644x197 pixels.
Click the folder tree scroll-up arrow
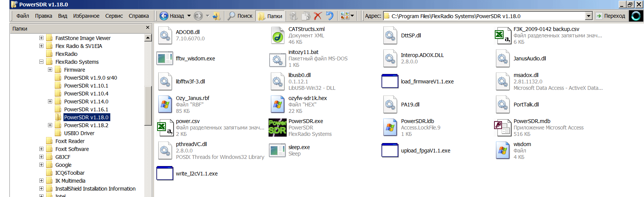(148, 38)
